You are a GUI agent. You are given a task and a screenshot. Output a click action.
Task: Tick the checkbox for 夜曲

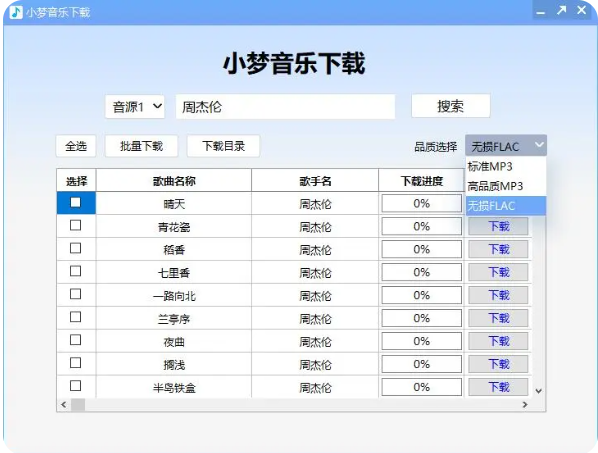click(76, 339)
